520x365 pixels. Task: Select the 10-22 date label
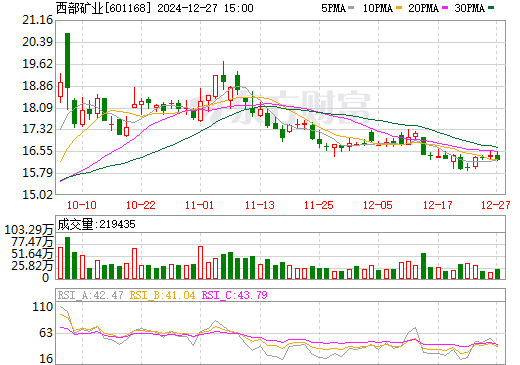pos(141,205)
